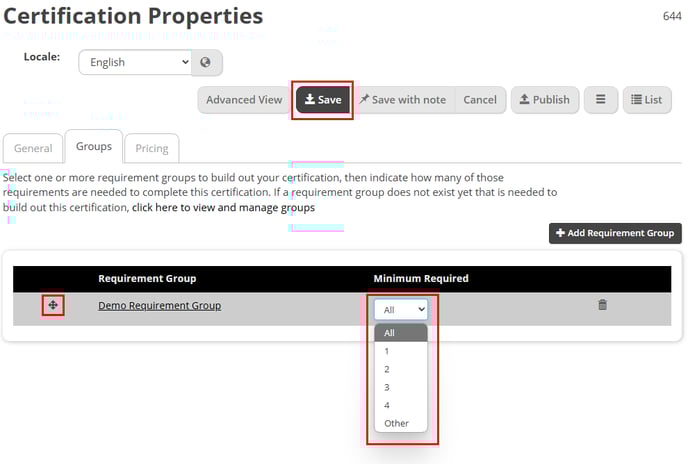
Task: Click Save with note
Action: tap(403, 100)
